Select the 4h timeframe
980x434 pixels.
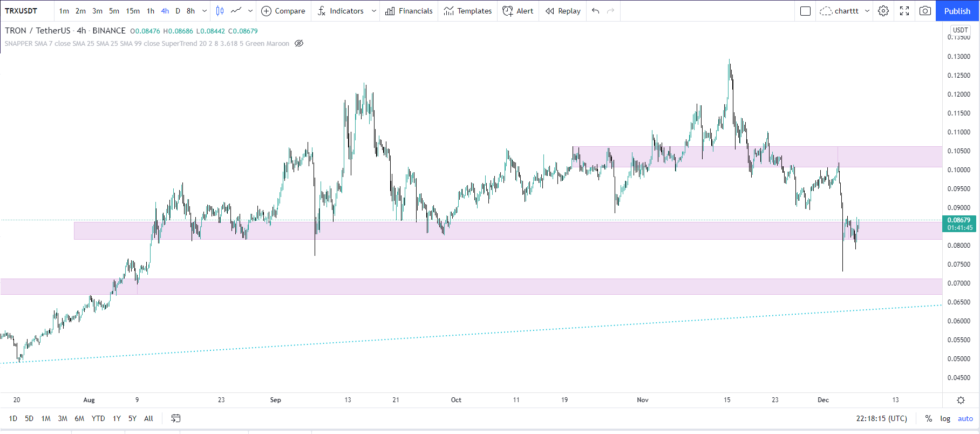[x=165, y=11]
